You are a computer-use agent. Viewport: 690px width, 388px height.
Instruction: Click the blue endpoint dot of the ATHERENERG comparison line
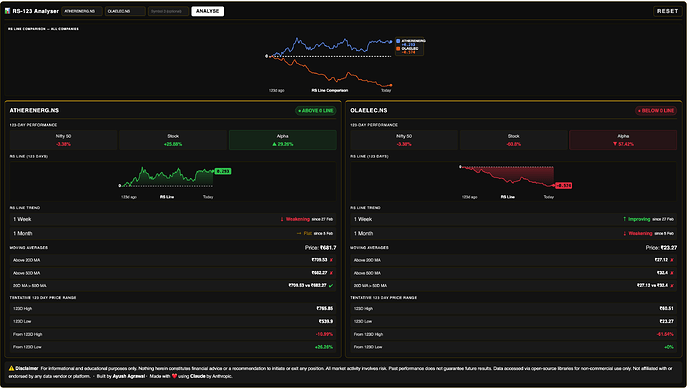tap(391, 42)
